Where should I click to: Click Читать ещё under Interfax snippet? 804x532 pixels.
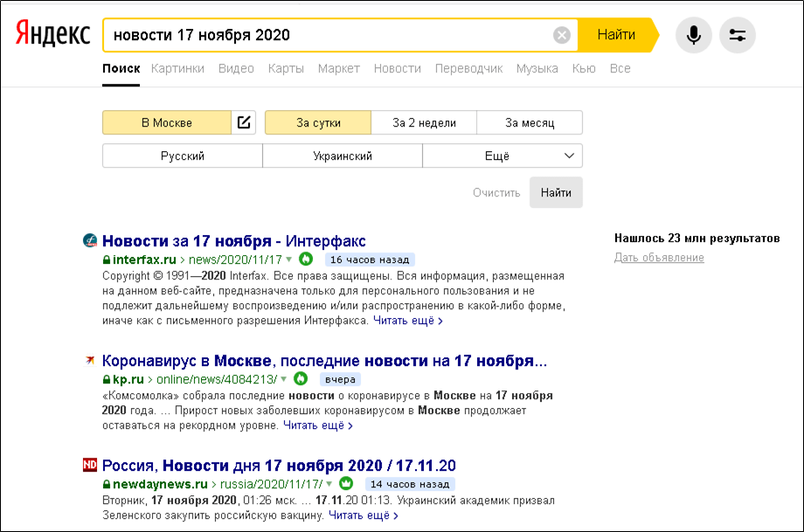click(x=407, y=321)
